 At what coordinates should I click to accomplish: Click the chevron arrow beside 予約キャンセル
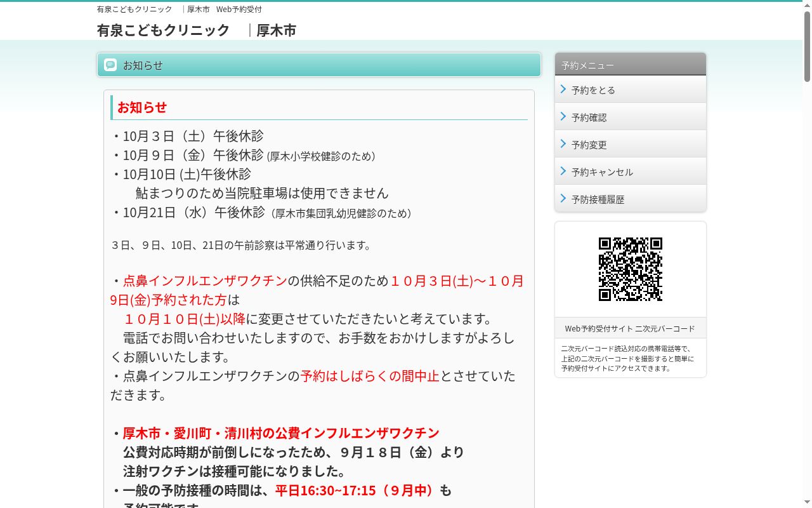coord(563,171)
